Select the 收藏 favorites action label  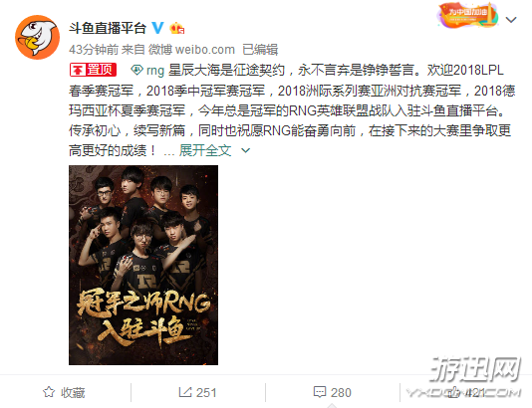(x=73, y=392)
